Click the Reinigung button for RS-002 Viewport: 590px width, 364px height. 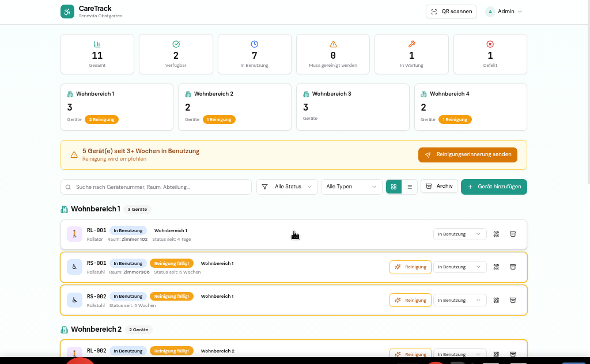click(x=410, y=300)
